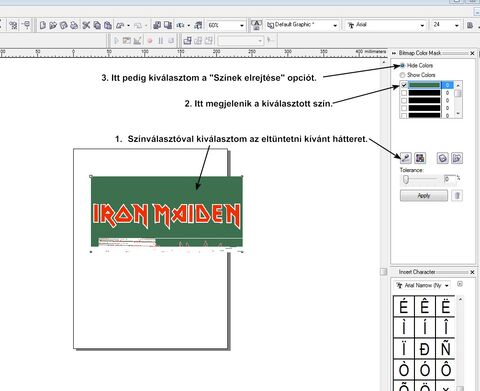480x391 pixels.
Task: Click the icon right of font size box
Action: click(470, 25)
